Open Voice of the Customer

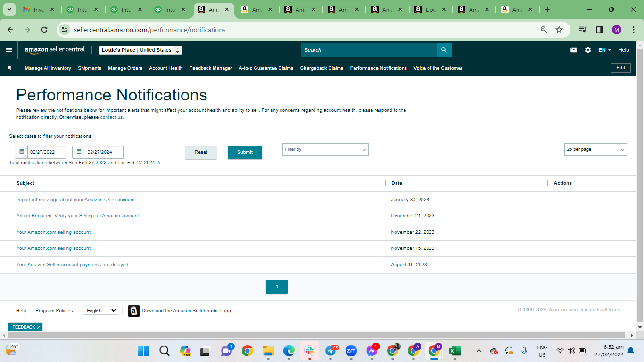coord(438,68)
